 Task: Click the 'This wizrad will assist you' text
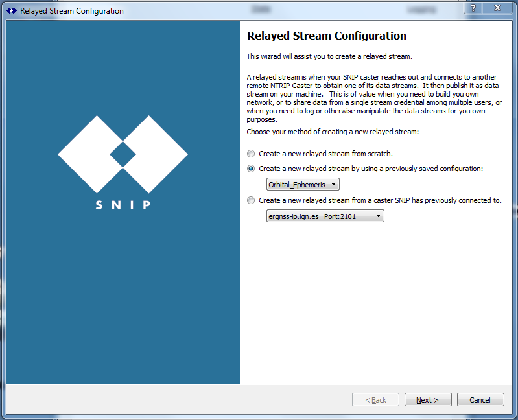(x=329, y=56)
